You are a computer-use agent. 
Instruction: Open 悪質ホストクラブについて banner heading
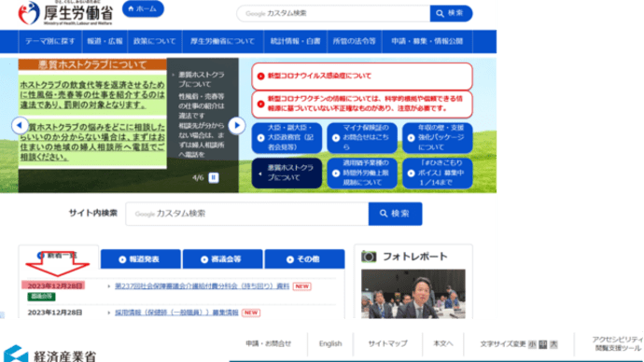tap(92, 64)
